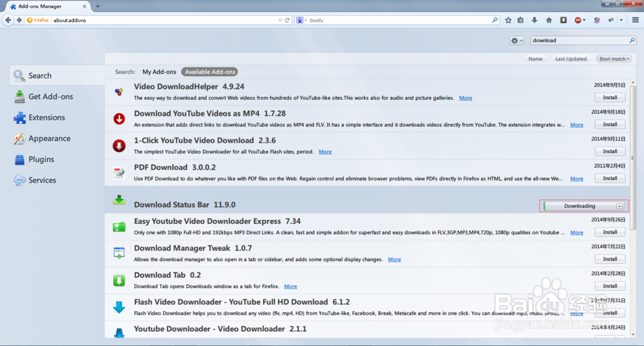
Task: Open More link for PDF Download
Action: click(576, 179)
